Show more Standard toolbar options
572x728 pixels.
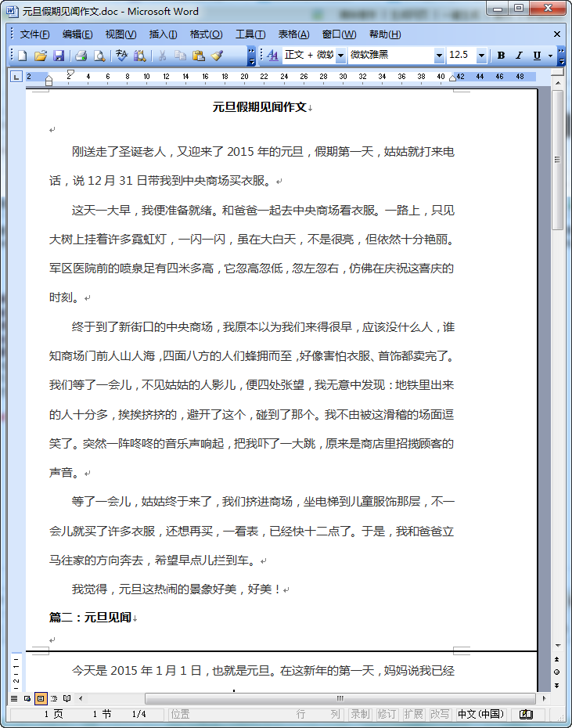[x=251, y=56]
